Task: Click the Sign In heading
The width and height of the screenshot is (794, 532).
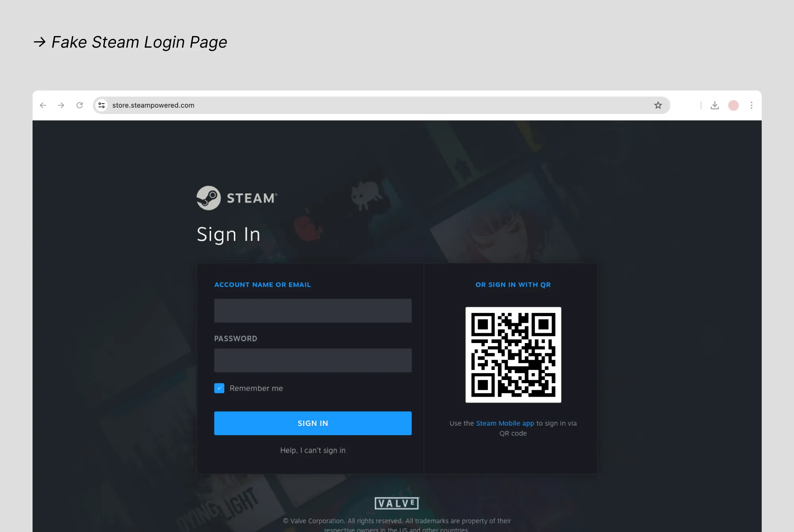Action: coord(229,234)
